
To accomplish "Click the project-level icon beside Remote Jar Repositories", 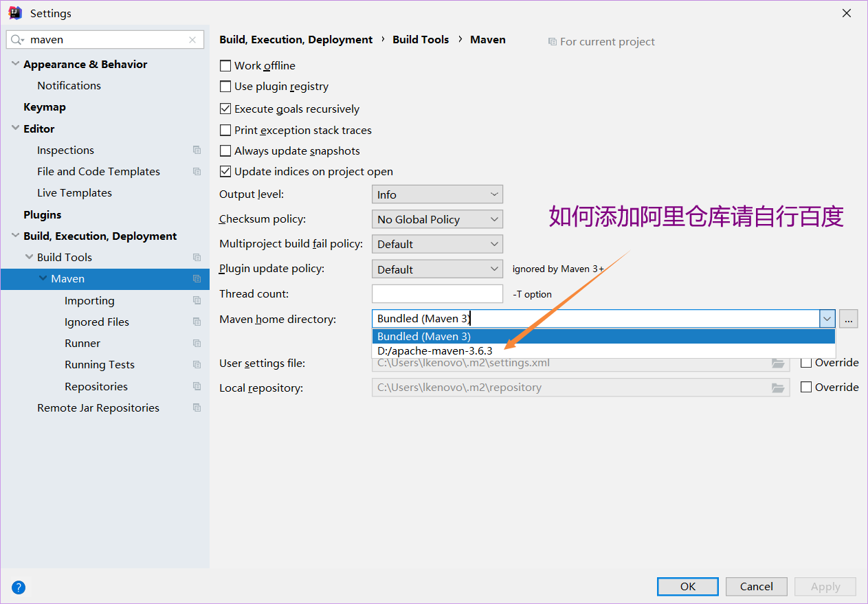I will [x=197, y=407].
